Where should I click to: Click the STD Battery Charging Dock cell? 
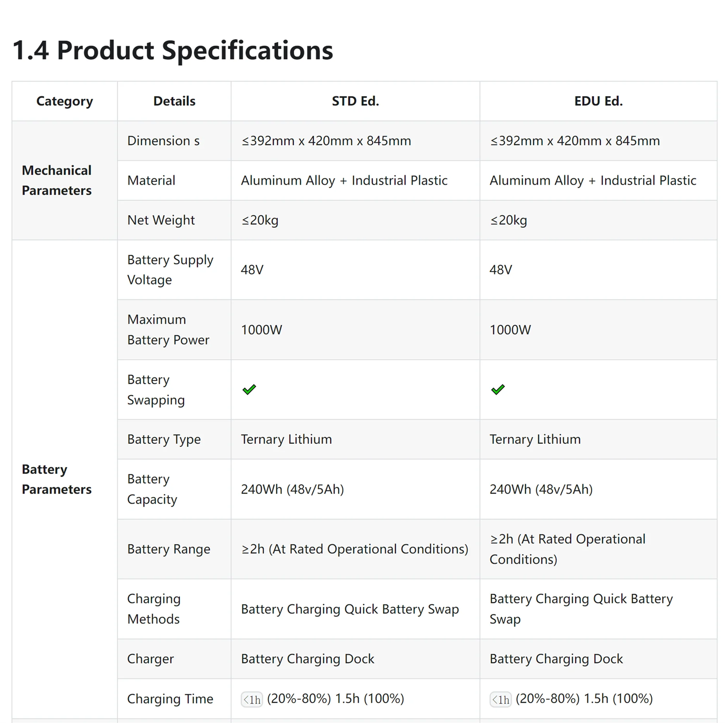[355, 659]
